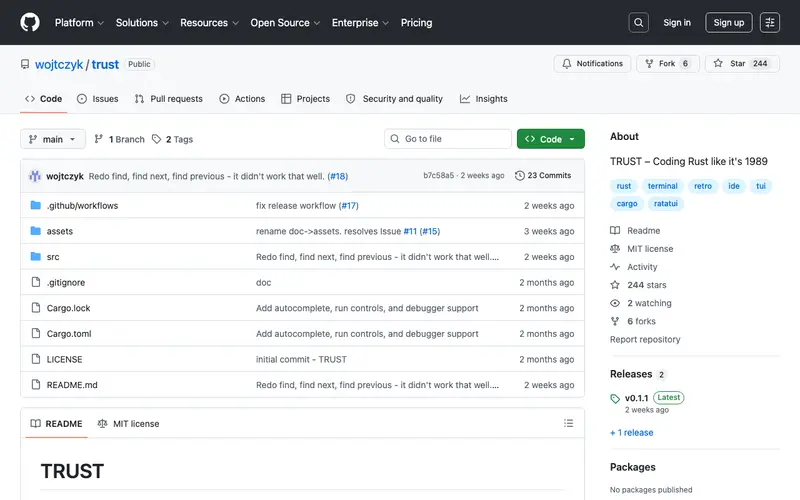Open the Cargo.toml file
This screenshot has width=800, height=500.
pos(69,334)
